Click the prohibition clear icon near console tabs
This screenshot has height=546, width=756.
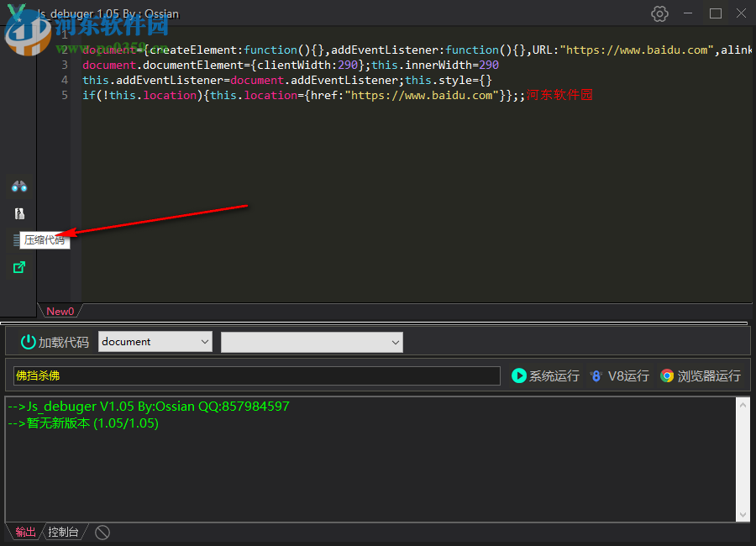tap(102, 531)
